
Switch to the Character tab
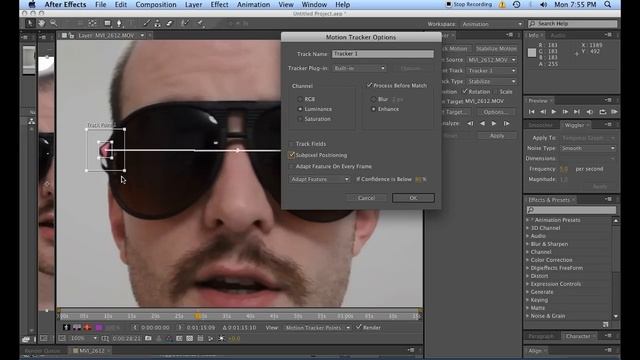pyautogui.click(x=578, y=336)
